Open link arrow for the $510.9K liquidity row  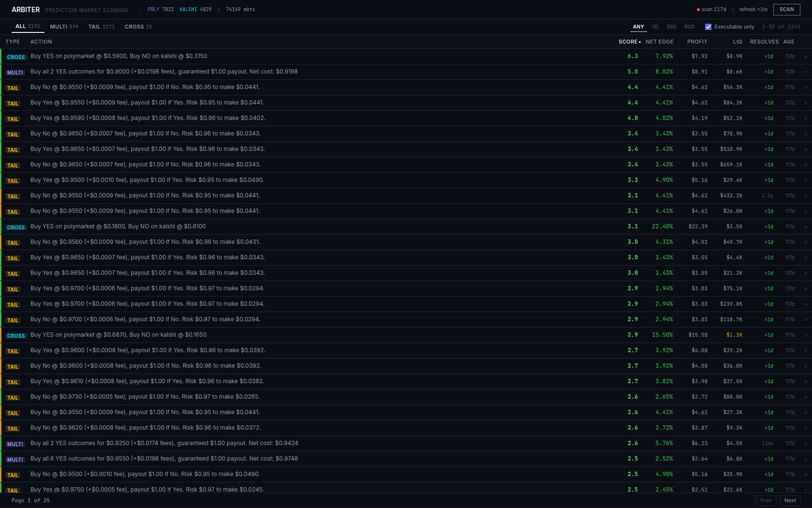tap(805, 149)
